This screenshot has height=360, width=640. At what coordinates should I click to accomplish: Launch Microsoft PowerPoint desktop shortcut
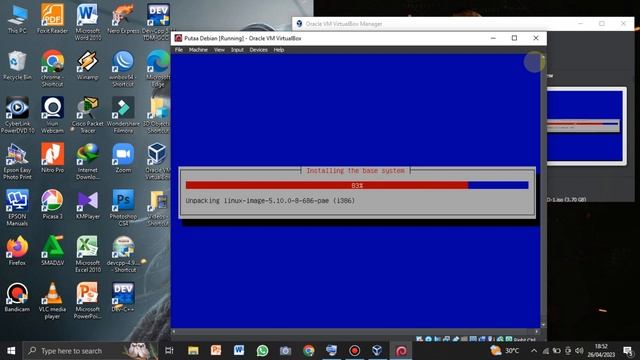pyautogui.click(x=87, y=301)
